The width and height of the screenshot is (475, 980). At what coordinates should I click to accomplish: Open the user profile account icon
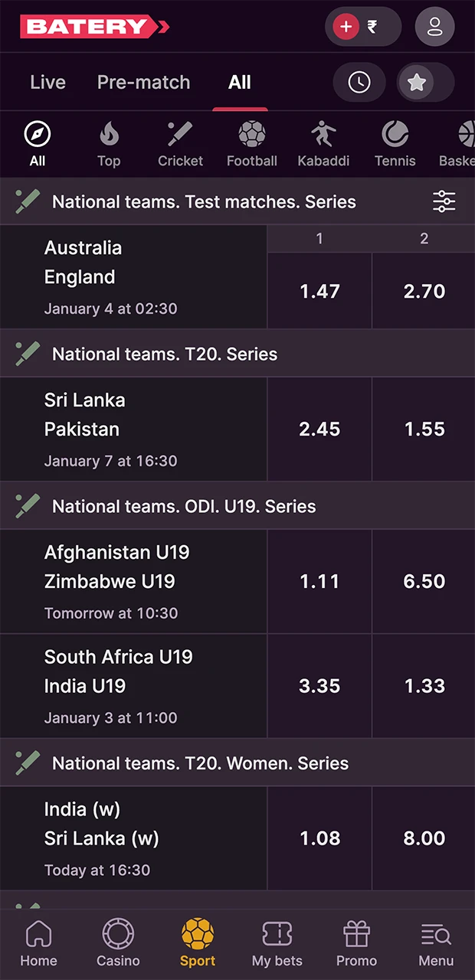coord(434,26)
